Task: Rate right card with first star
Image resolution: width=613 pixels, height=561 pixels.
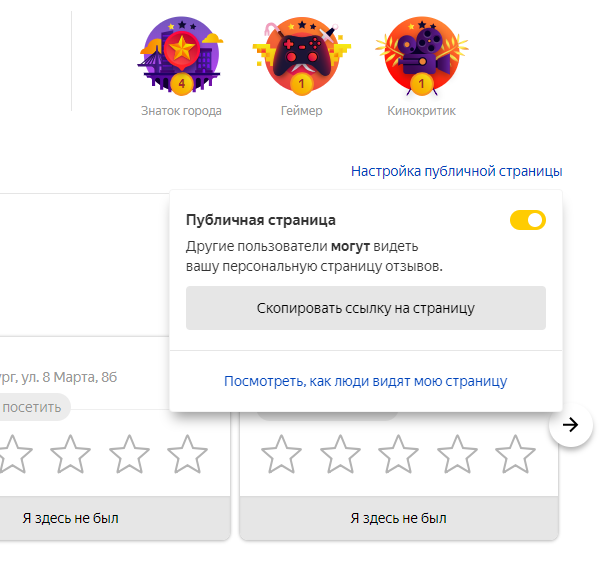Action: tap(281, 454)
